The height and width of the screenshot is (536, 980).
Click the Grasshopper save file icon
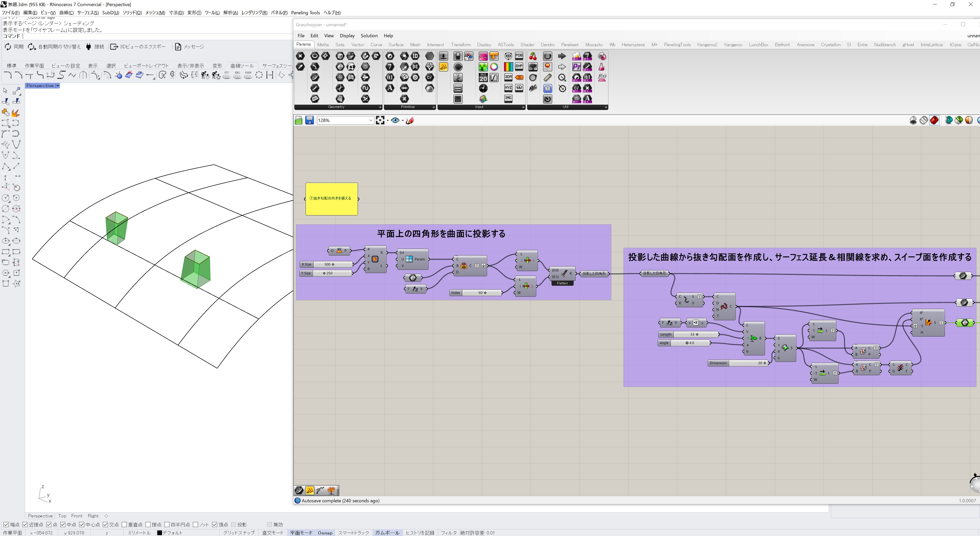click(x=309, y=120)
